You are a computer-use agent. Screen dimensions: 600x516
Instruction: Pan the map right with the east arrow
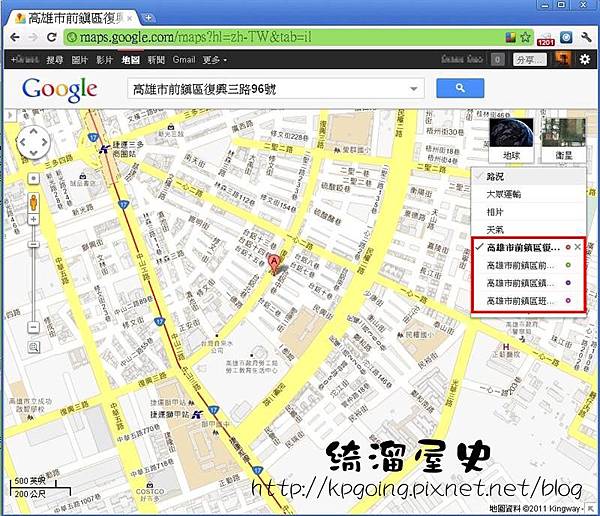(x=45, y=142)
